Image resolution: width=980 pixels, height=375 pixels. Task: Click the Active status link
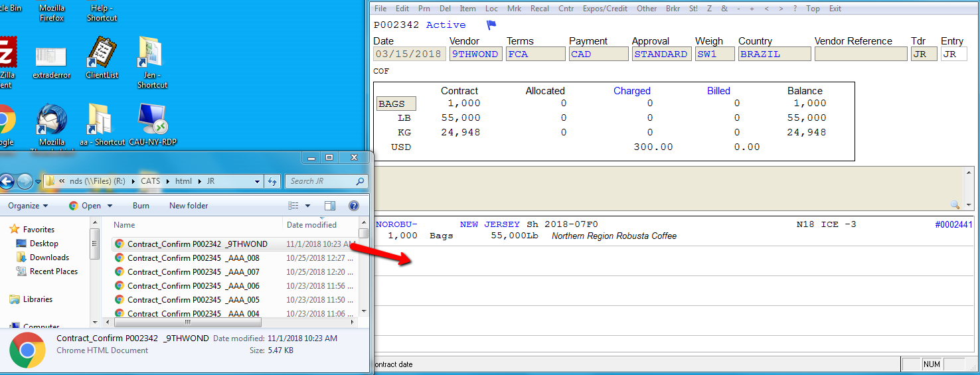click(446, 25)
